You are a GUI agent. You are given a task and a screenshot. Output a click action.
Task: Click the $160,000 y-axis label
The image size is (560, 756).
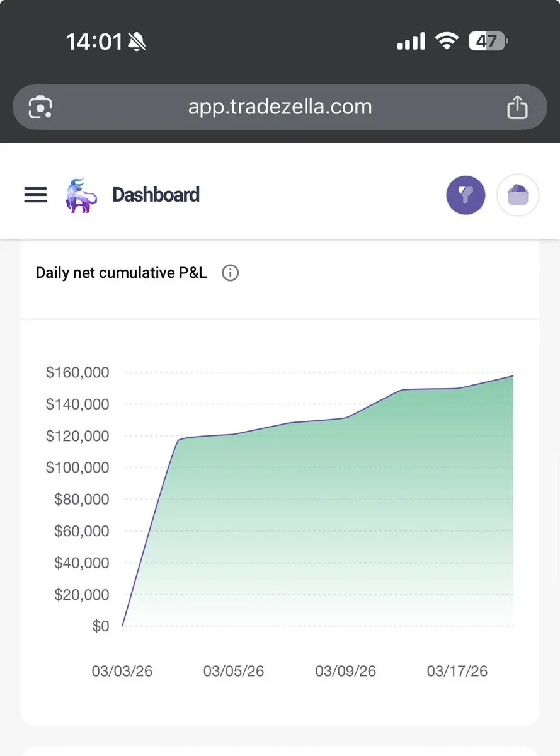[77, 372]
